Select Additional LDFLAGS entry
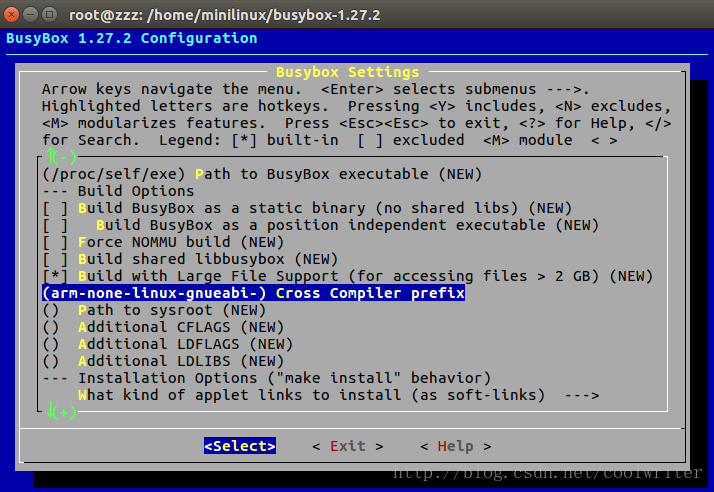The image size is (714, 492). click(168, 344)
